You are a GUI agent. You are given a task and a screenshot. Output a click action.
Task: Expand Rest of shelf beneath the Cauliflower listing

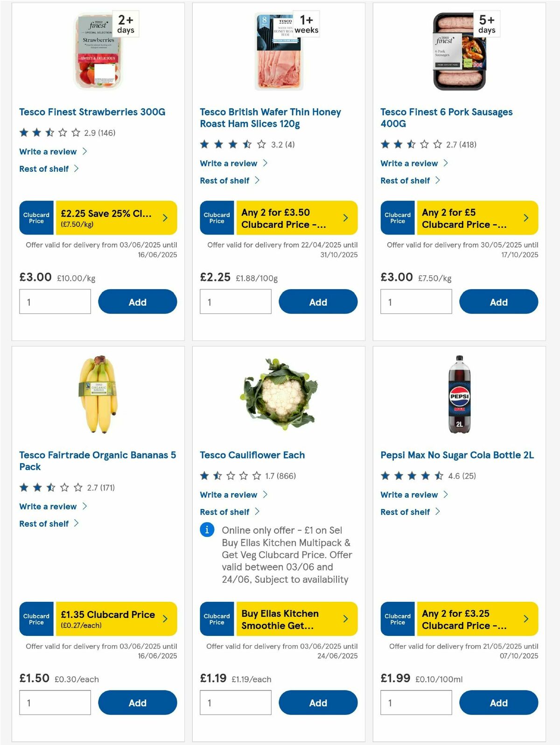coord(224,511)
